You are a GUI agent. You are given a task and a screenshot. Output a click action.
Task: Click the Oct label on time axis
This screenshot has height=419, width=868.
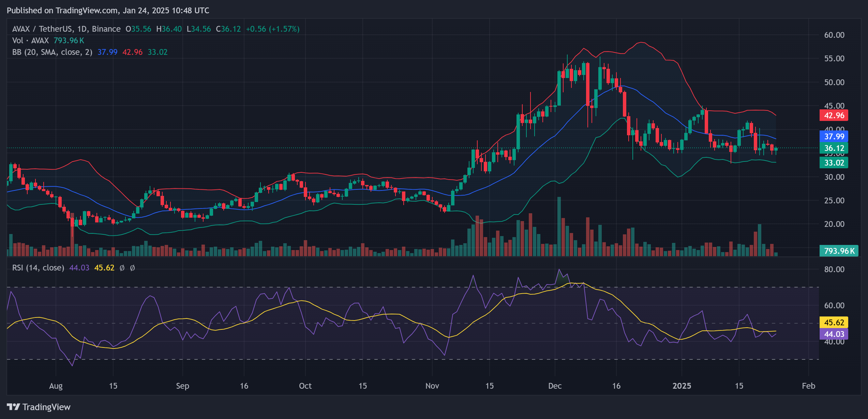click(305, 386)
